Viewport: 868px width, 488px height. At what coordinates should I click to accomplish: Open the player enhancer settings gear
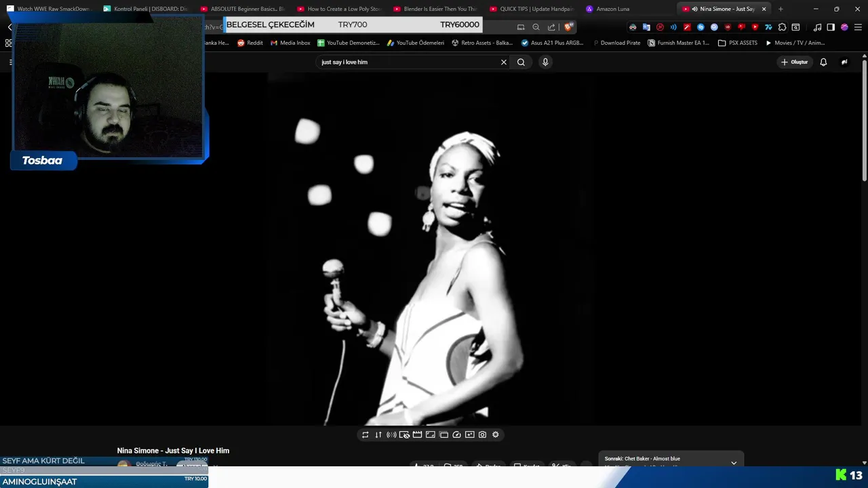[495, 434]
